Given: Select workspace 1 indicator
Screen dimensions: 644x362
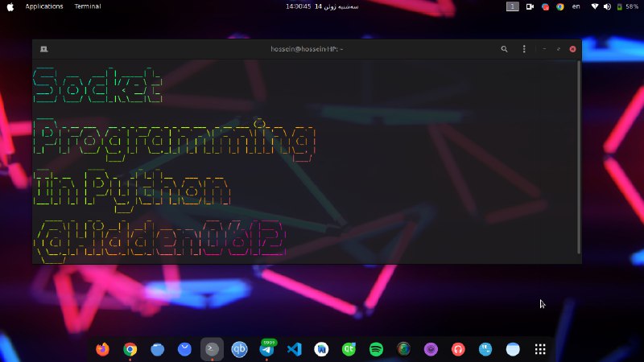Looking at the screenshot, I should click(x=512, y=6).
